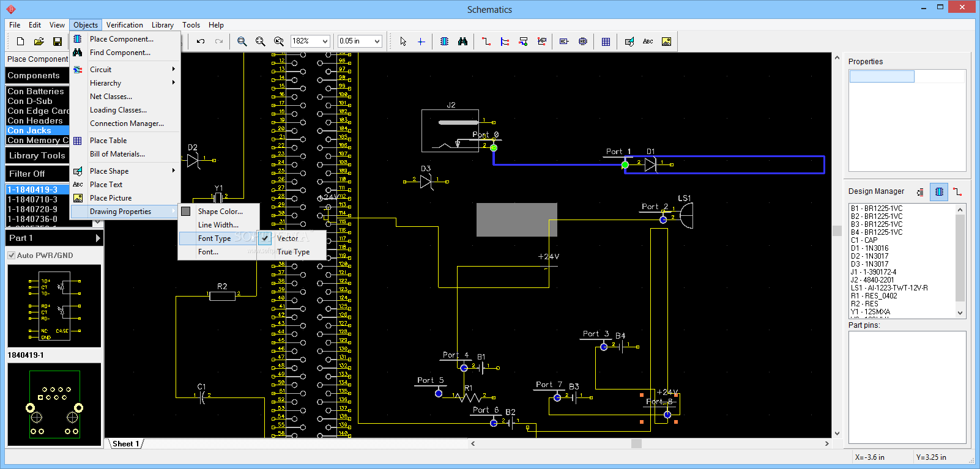Save the schematic with the floppy icon
Image resolution: width=980 pixels, height=469 pixels.
[x=57, y=42]
